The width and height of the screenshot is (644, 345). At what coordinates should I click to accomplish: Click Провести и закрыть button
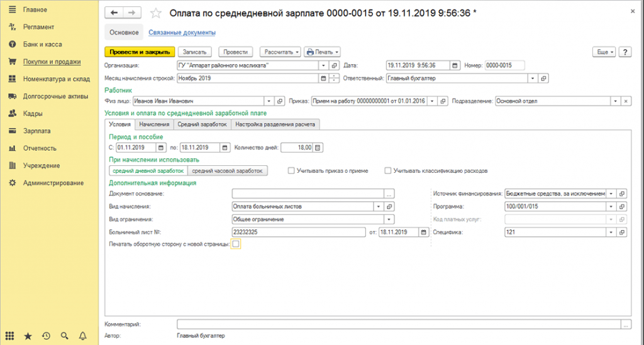click(139, 52)
